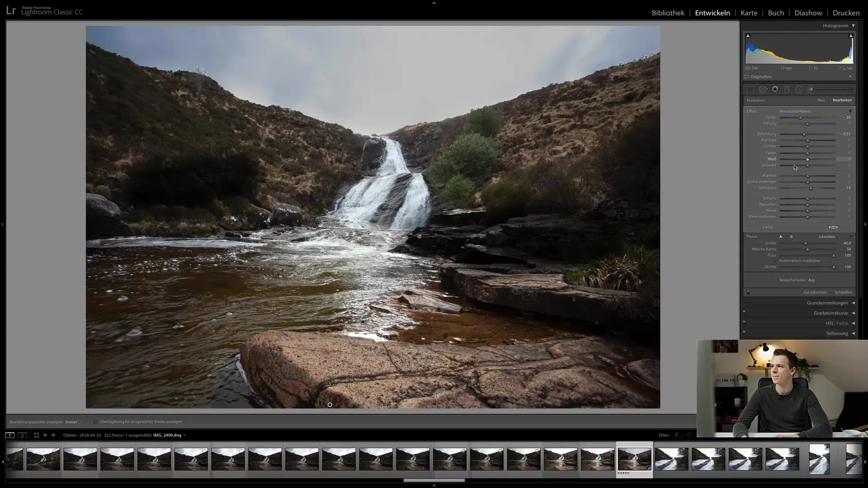Click Schließen to close brush panel
The image size is (868, 488).
[x=843, y=292]
